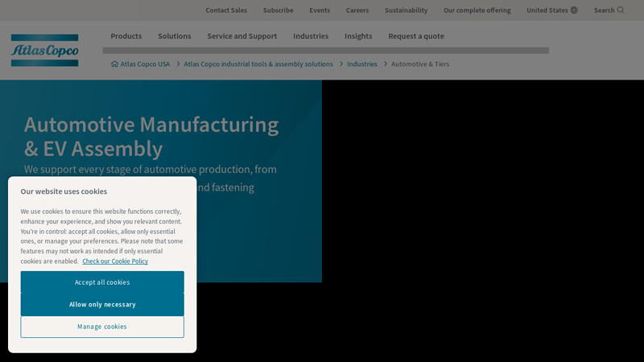The image size is (644, 362).
Task: Open the Careers page
Action: click(x=357, y=10)
